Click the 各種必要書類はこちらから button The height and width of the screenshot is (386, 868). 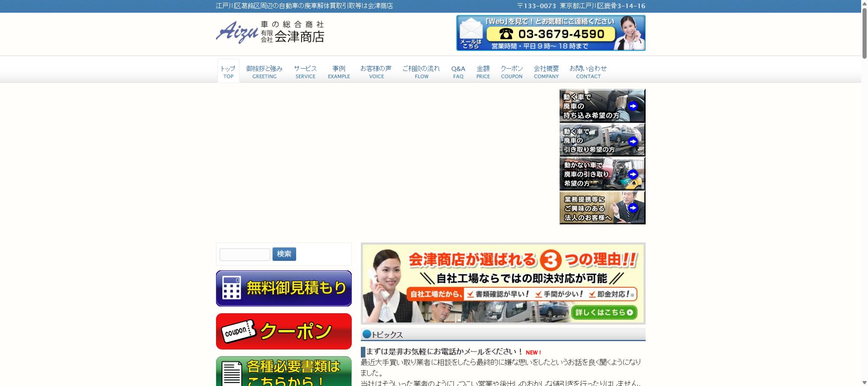point(284,371)
